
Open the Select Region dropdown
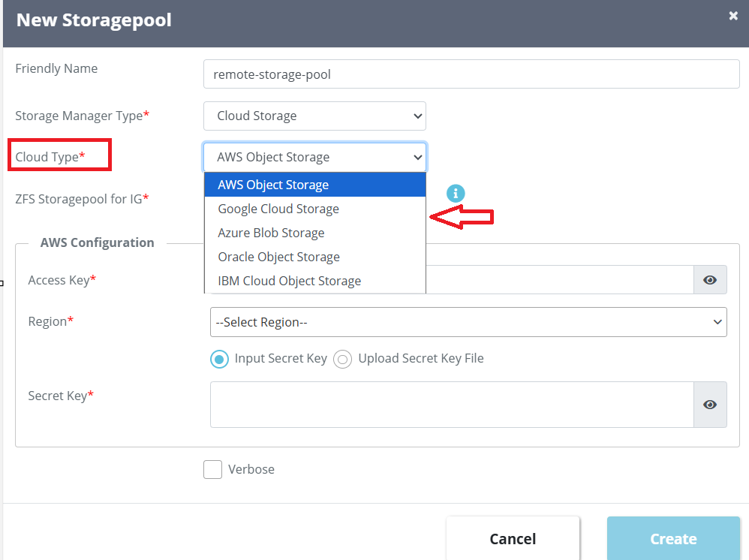(468, 322)
